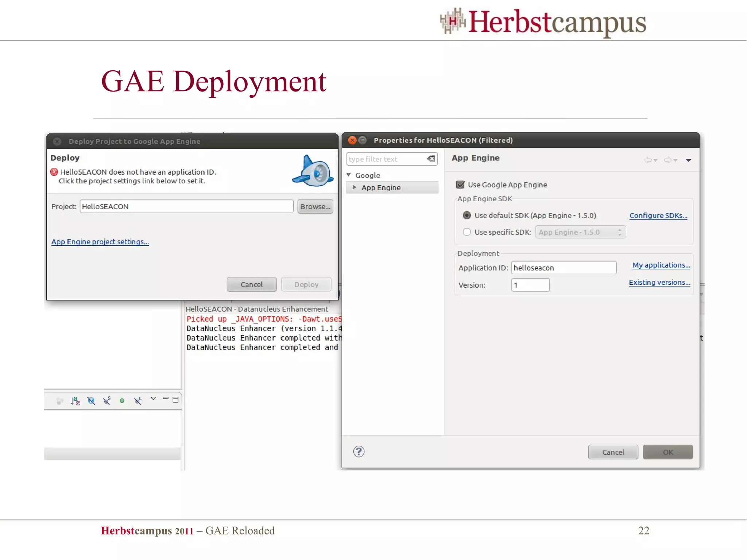Click the Project field containing HelloSEACON
The width and height of the screenshot is (747, 560).
tap(186, 206)
